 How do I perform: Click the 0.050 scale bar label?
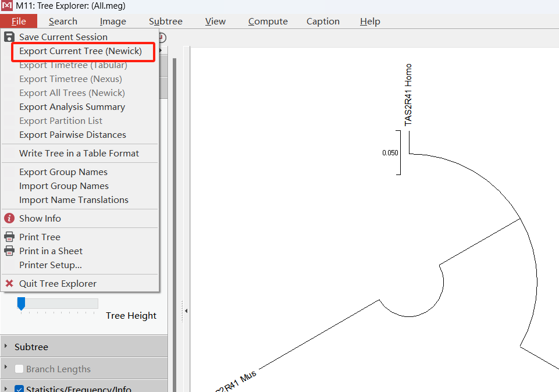390,153
